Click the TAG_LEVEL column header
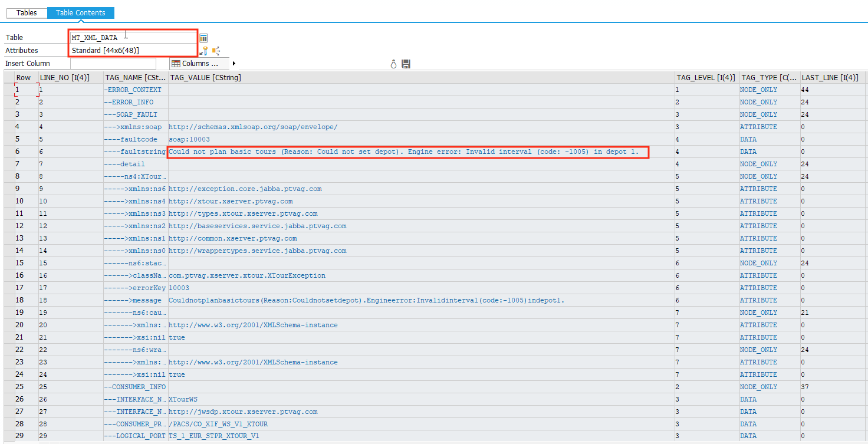 coord(706,77)
